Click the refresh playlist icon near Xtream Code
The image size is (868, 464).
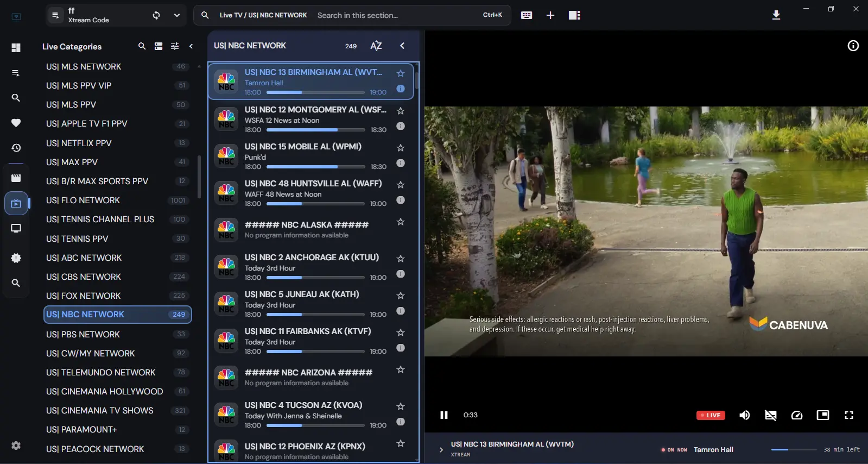point(156,15)
